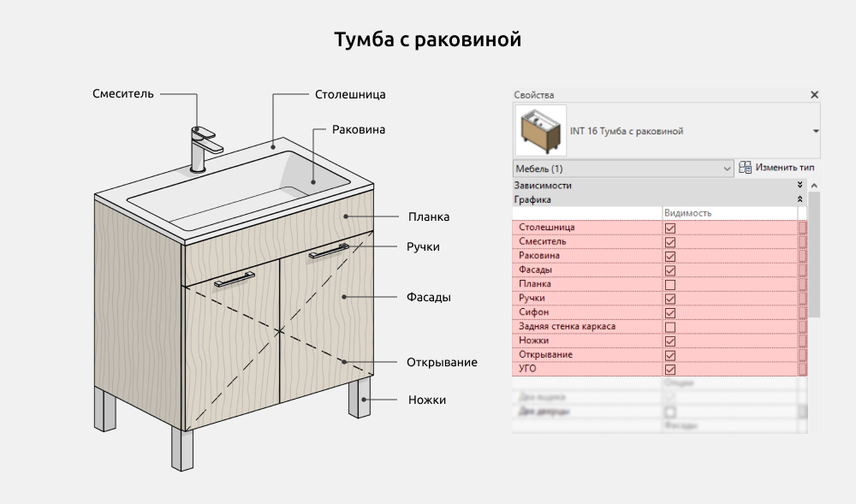This screenshot has width=856, height=504.
Task: Collapse the Графика section
Action: (800, 199)
